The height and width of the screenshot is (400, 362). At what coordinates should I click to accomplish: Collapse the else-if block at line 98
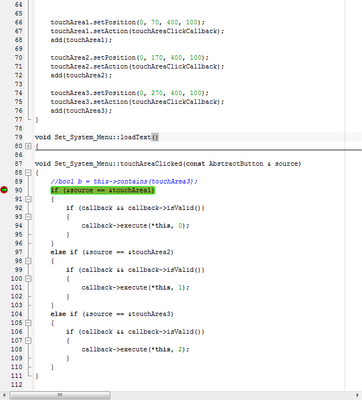pyautogui.click(x=28, y=261)
